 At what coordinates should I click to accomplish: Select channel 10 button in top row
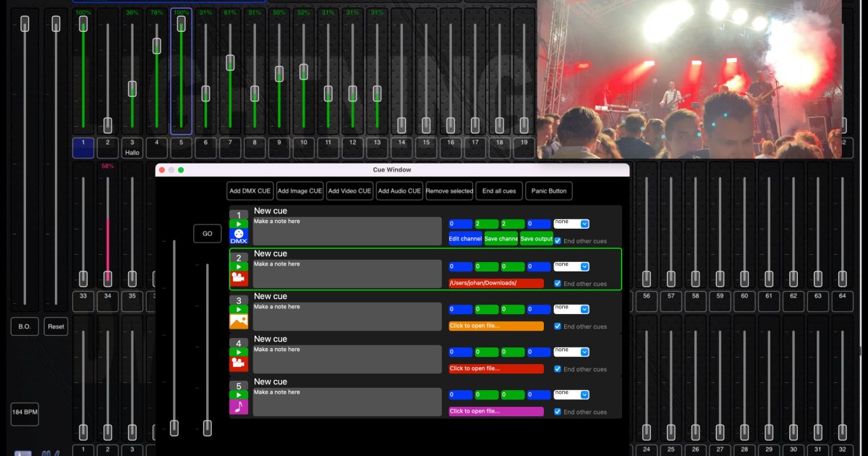coord(304,148)
